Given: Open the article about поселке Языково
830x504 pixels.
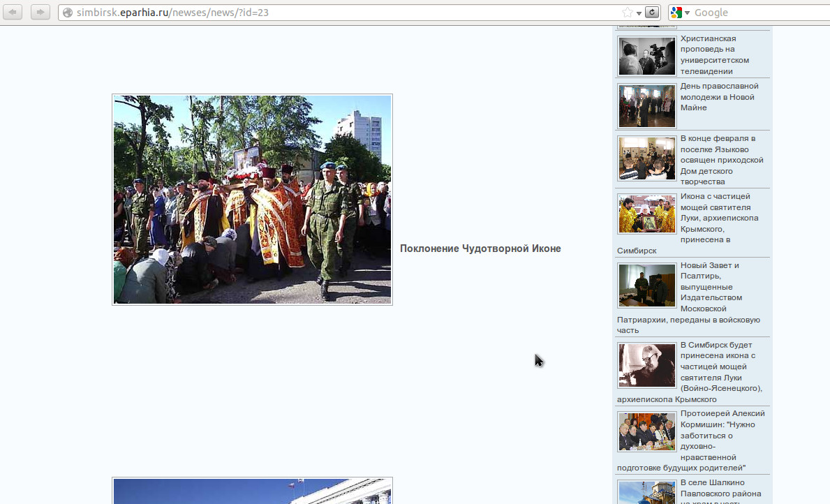Looking at the screenshot, I should tap(721, 160).
